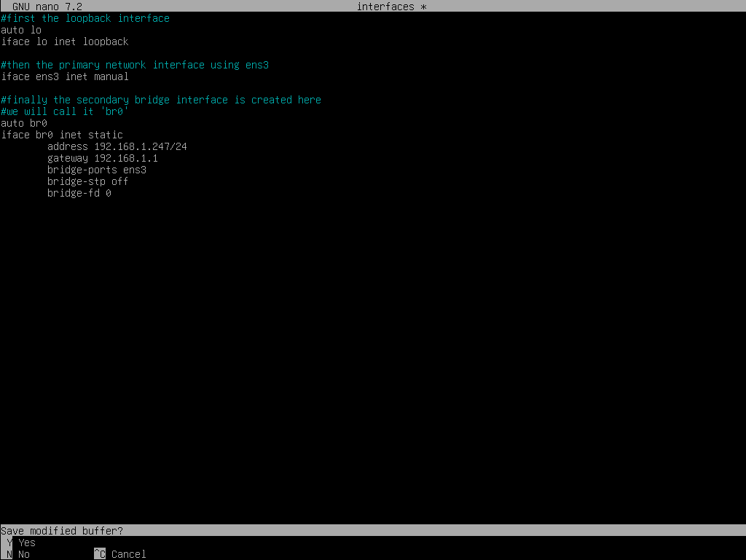
Task: Click the Y key hint for Yes
Action: pos(9,543)
